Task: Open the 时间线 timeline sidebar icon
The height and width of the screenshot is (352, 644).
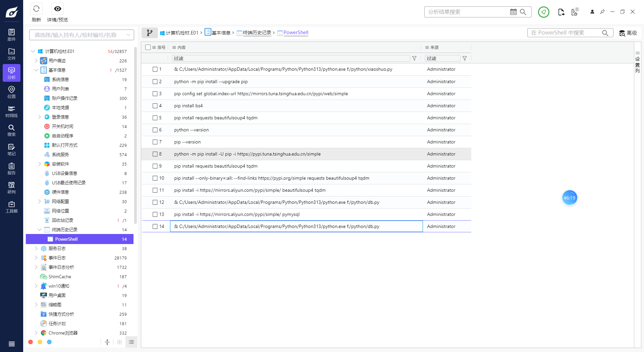Action: [11, 111]
